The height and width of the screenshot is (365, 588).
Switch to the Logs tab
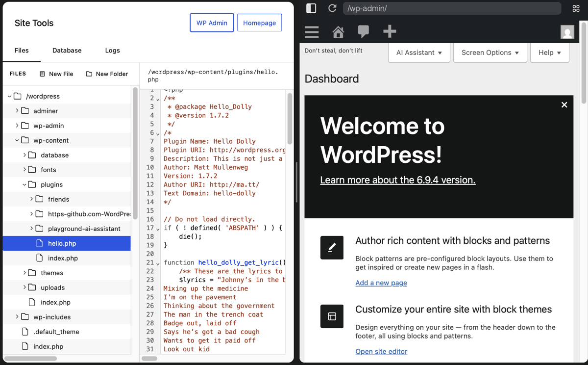tap(112, 50)
